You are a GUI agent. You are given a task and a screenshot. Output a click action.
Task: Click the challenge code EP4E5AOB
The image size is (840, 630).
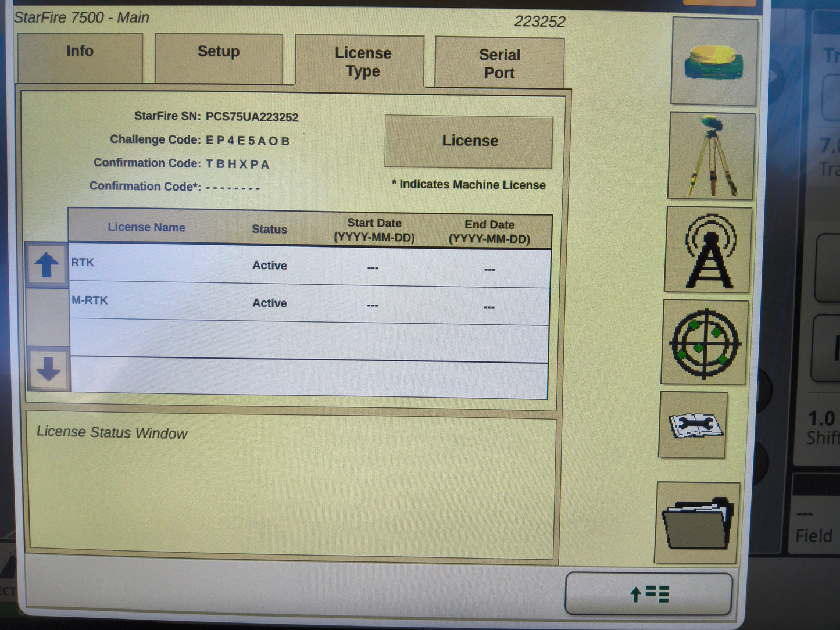coord(248,141)
